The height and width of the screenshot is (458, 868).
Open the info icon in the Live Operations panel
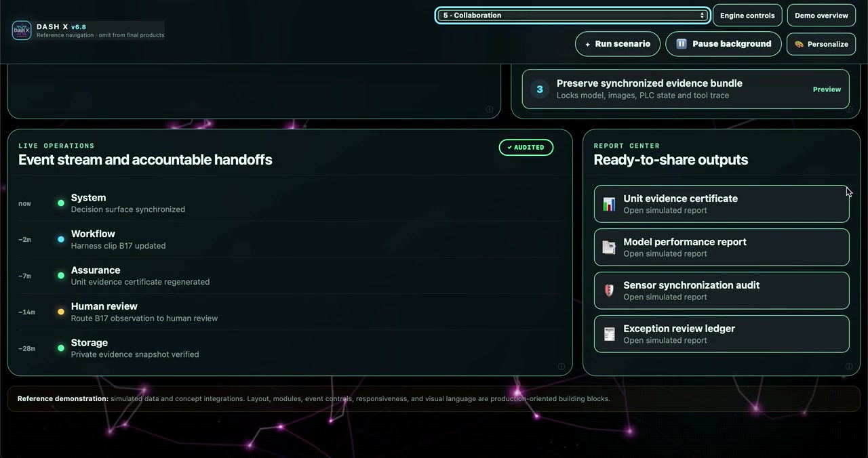[x=561, y=367]
